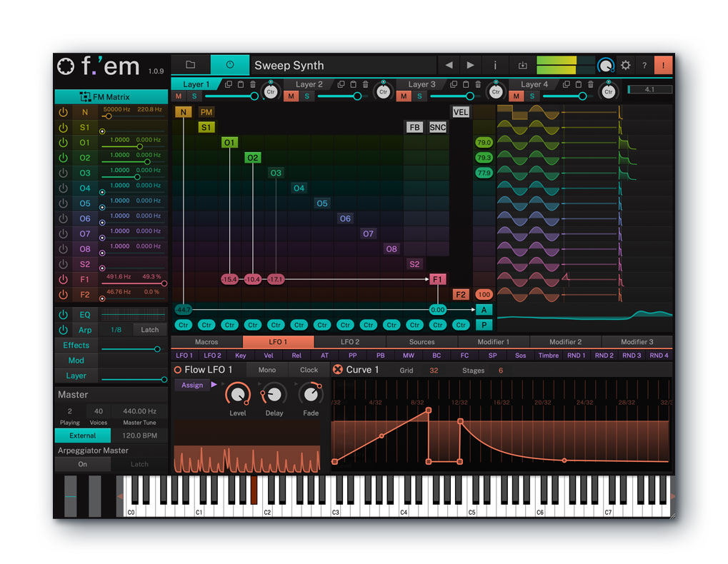
Task: Open the Arp 1/8 rate selector
Action: click(116, 330)
